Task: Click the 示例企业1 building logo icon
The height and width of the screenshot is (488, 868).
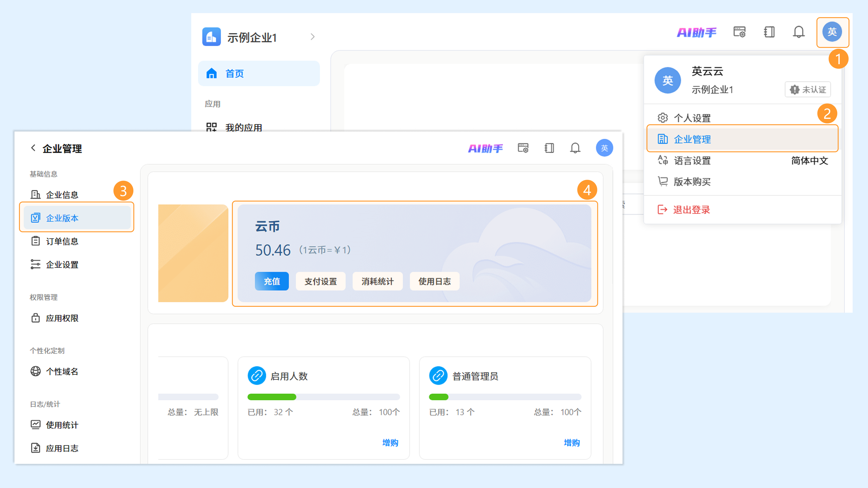Action: [211, 37]
